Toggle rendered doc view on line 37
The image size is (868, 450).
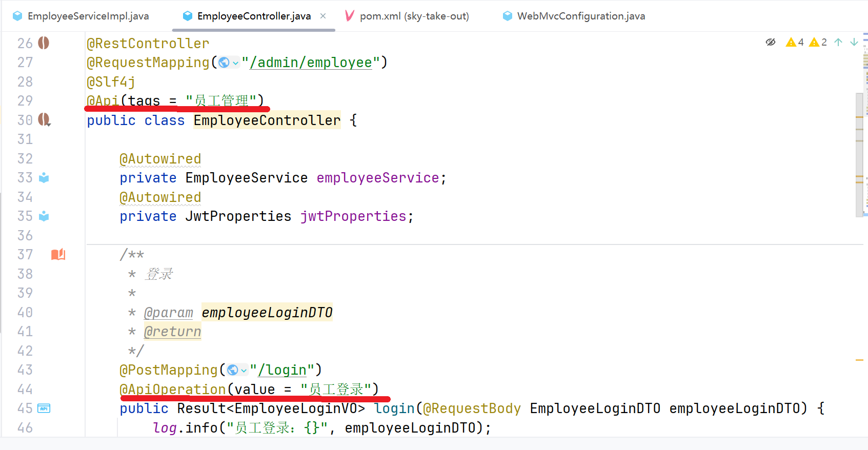[x=58, y=255]
